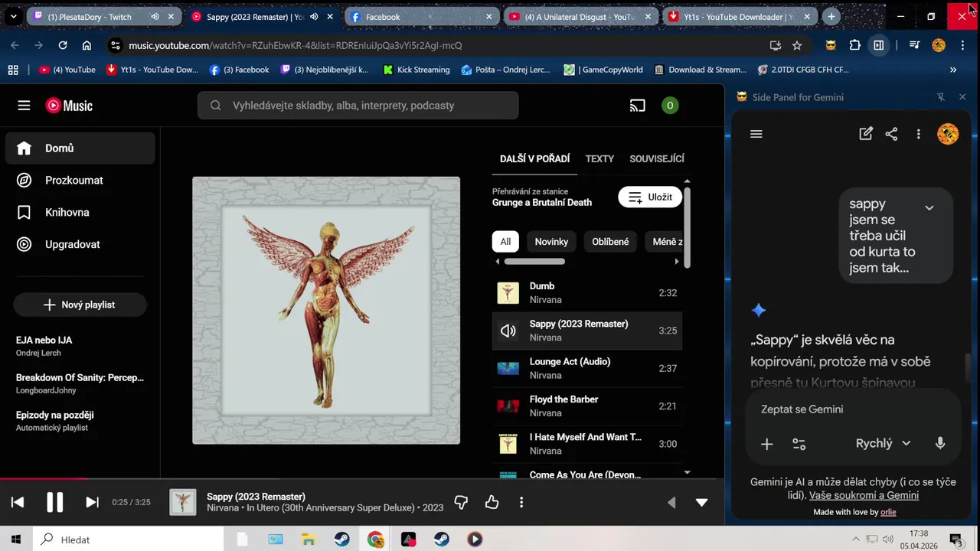
Task: Expand the sappy prompt message
Action: click(929, 207)
